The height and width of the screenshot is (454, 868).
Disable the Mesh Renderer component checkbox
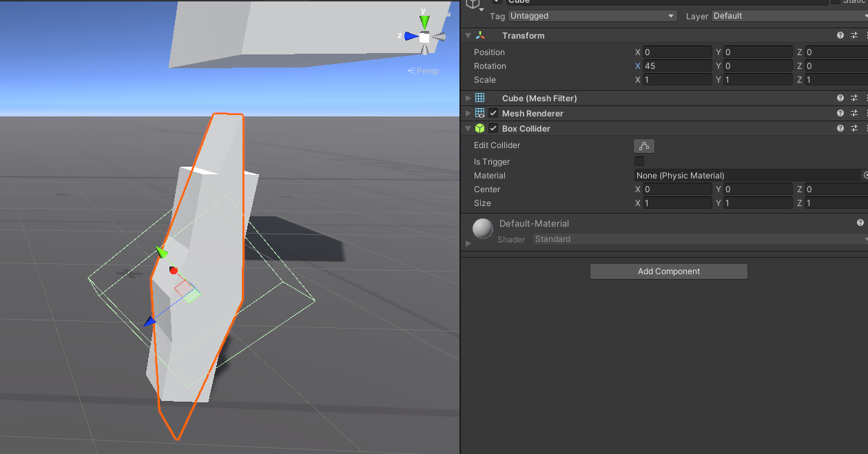tap(493, 113)
